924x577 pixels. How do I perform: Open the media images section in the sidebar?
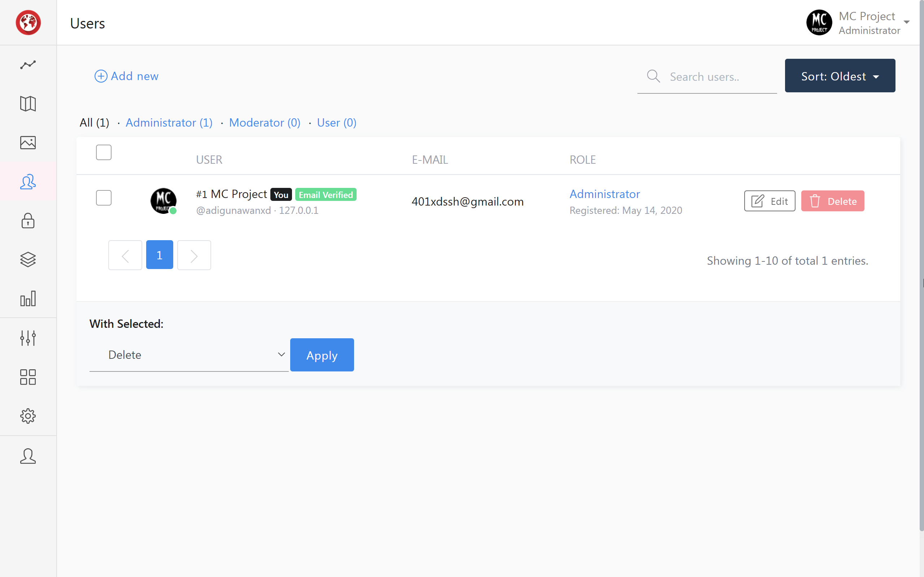(x=28, y=143)
